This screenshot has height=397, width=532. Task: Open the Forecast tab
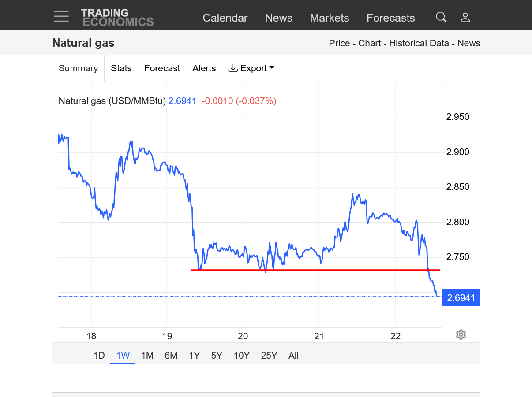click(162, 68)
